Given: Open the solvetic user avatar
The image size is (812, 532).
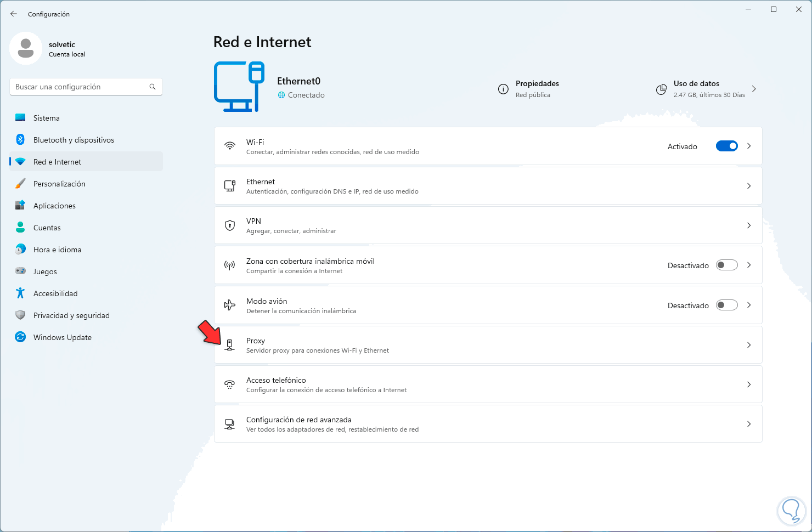Looking at the screenshot, I should (26, 48).
